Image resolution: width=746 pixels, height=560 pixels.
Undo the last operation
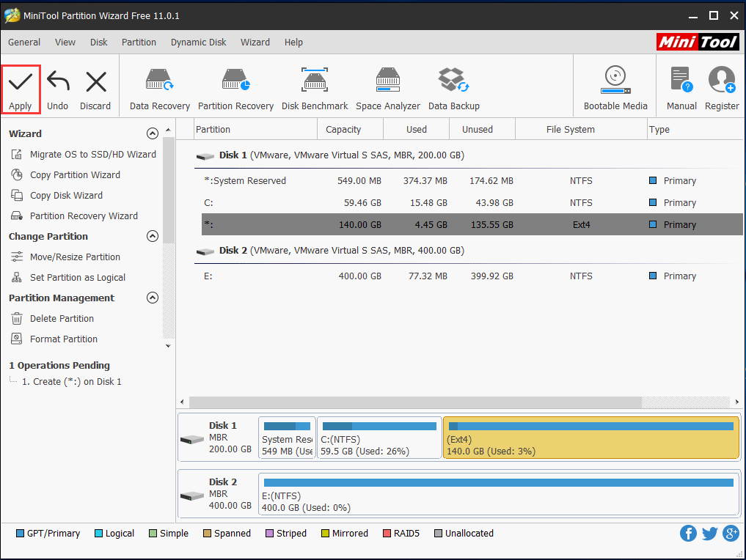(57, 90)
